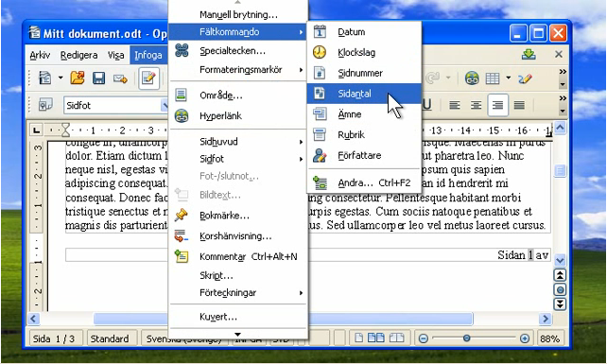
Task: Click the Table toolbar icon
Action: (x=493, y=78)
